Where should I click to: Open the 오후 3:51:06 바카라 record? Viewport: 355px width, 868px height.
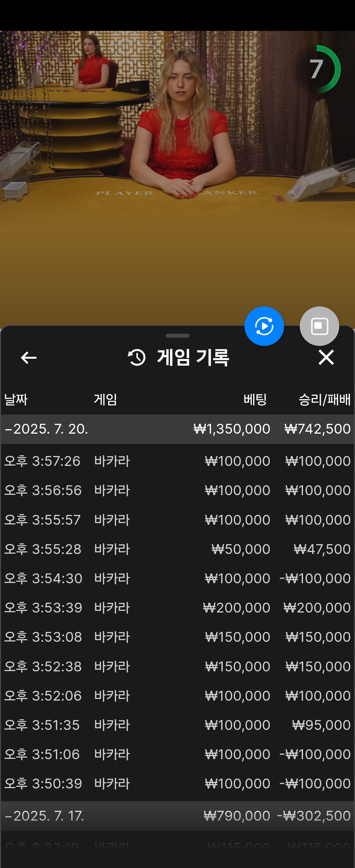177,754
